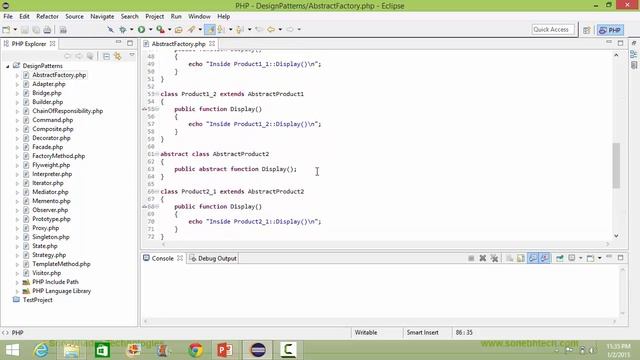640x360 pixels.
Task: Click the Search flashlight toolbar icon
Action: click(191, 29)
